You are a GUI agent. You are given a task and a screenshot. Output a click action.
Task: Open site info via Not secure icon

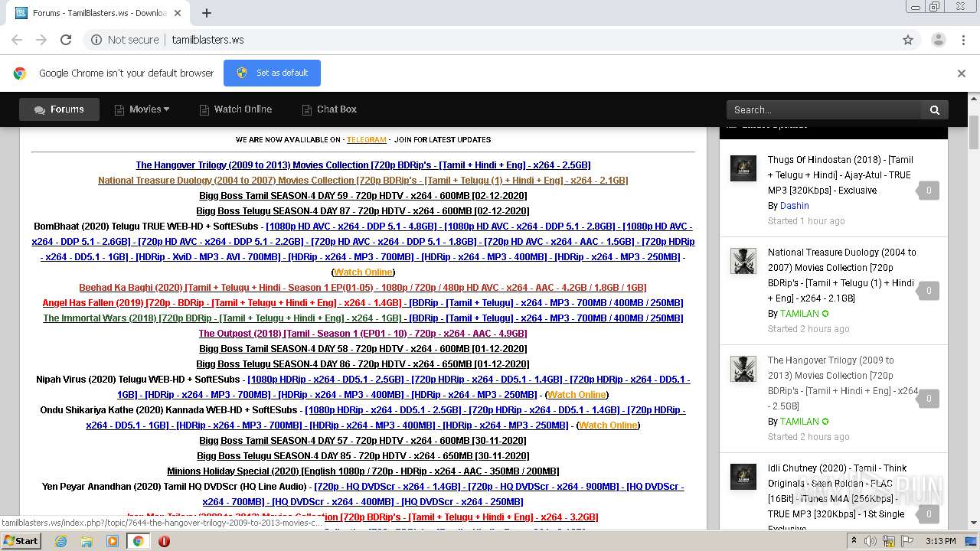(x=96, y=40)
